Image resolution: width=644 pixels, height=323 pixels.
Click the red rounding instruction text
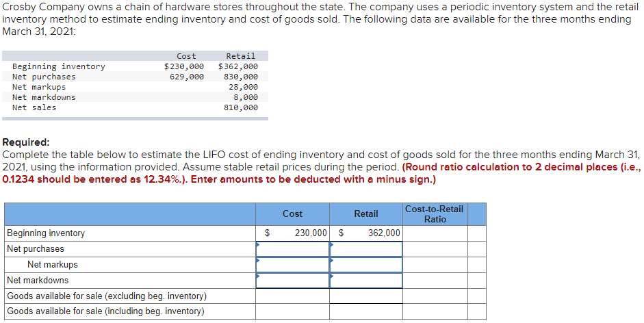click(321, 173)
